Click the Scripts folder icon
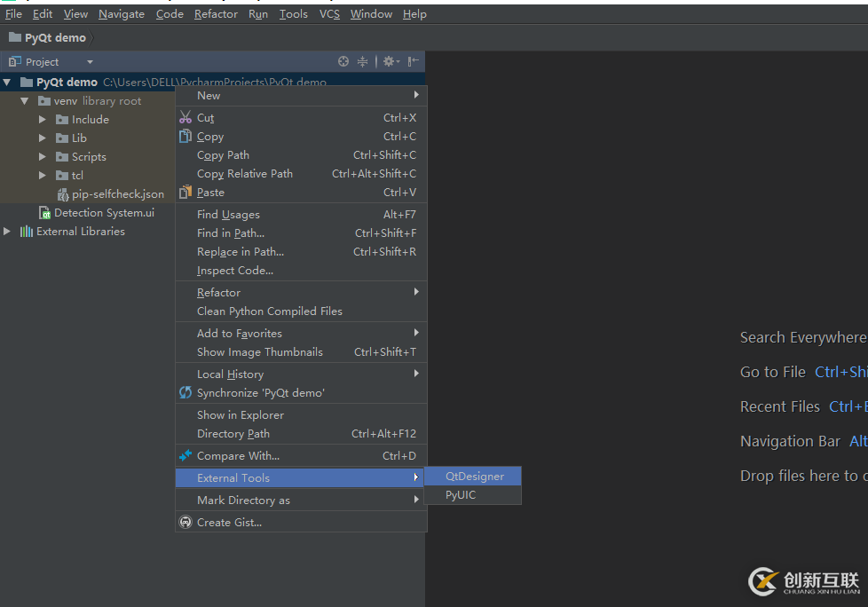 coord(62,157)
